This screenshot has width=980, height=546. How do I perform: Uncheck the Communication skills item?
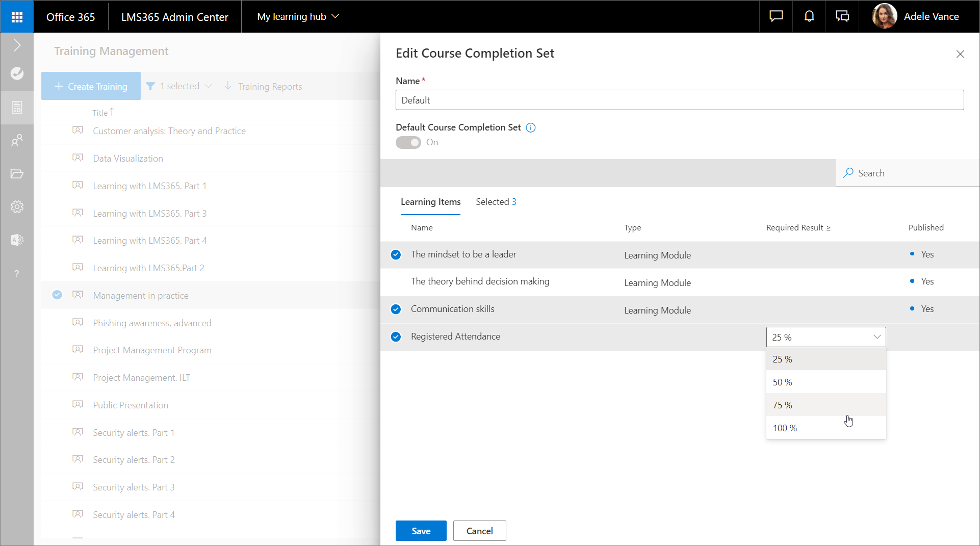pyautogui.click(x=396, y=309)
